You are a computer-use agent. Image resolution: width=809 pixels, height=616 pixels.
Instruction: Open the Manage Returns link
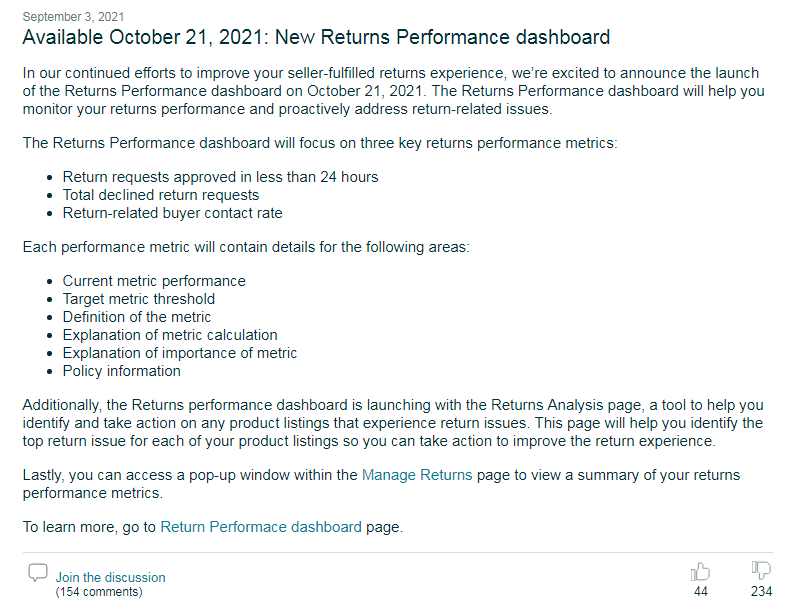point(417,475)
